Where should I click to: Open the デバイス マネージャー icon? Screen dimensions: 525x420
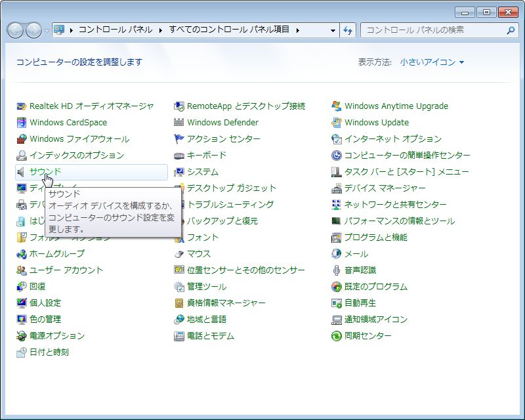point(337,188)
